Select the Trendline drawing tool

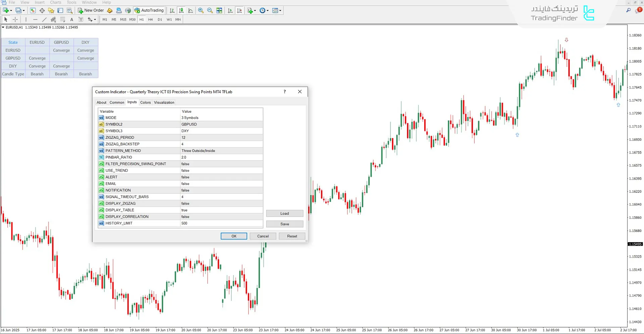(x=44, y=19)
